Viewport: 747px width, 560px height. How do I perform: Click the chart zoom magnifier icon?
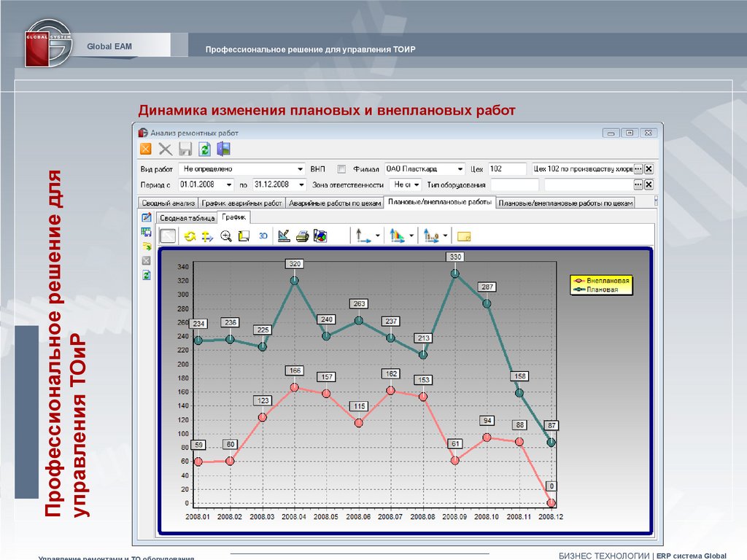pos(226,236)
